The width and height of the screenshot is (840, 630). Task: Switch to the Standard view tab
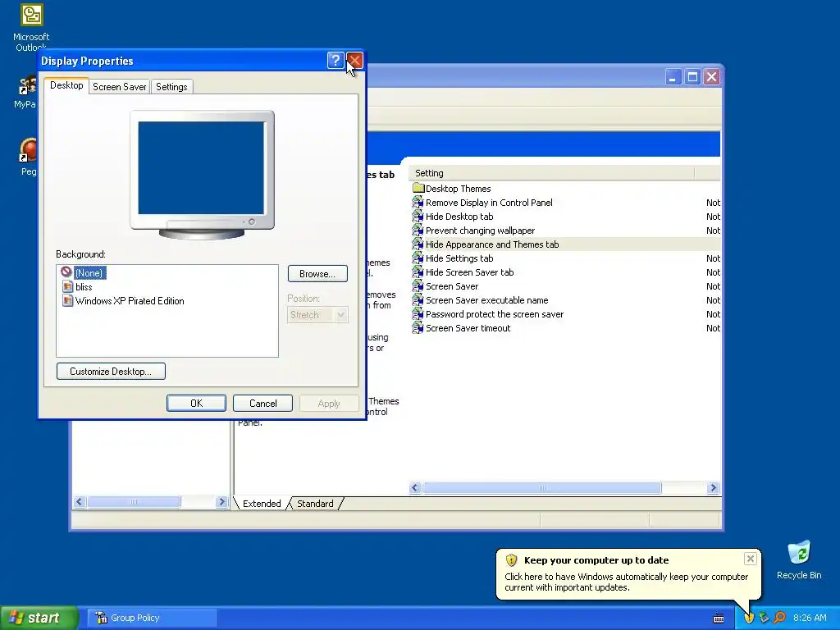pos(315,504)
